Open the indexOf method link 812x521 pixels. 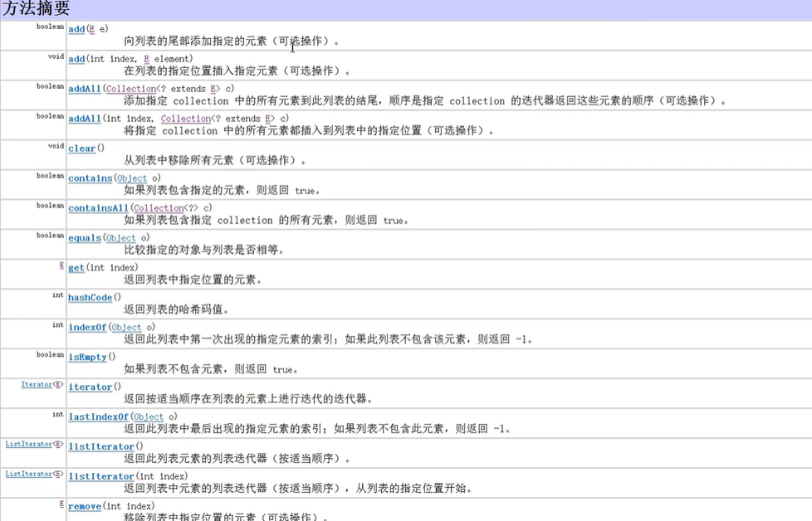pos(87,328)
